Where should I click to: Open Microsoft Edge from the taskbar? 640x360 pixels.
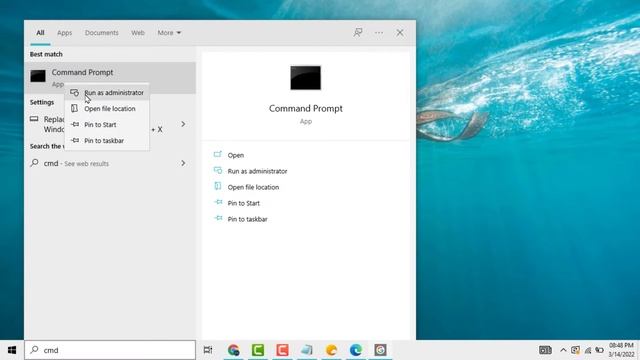click(356, 350)
